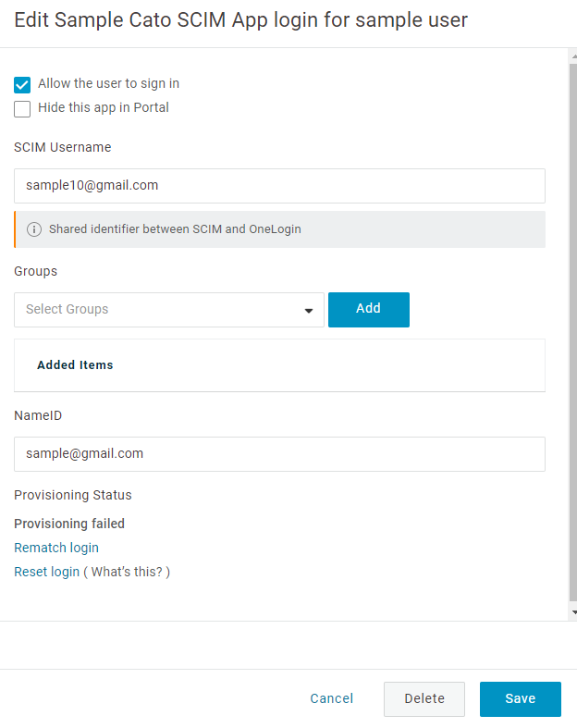Enable Hide this app in Portal
The height and width of the screenshot is (728, 577).
(22, 109)
